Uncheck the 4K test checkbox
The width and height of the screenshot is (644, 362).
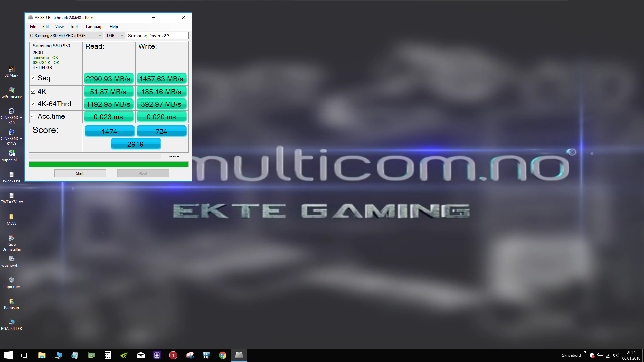click(x=33, y=91)
